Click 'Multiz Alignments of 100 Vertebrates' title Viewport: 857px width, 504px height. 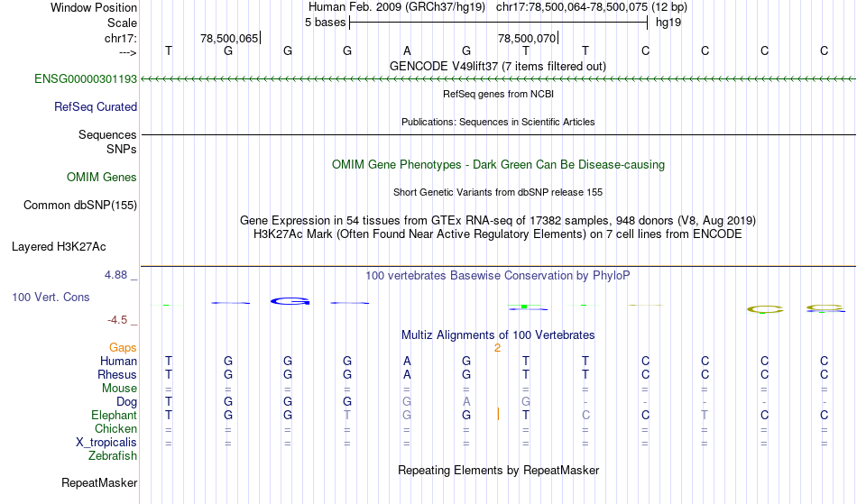tap(498, 334)
